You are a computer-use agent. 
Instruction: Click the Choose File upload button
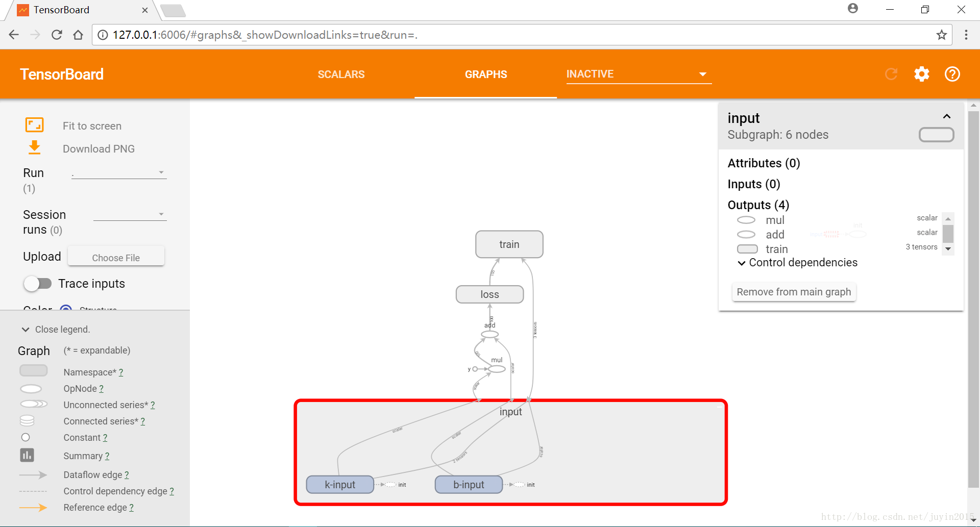[x=116, y=258]
